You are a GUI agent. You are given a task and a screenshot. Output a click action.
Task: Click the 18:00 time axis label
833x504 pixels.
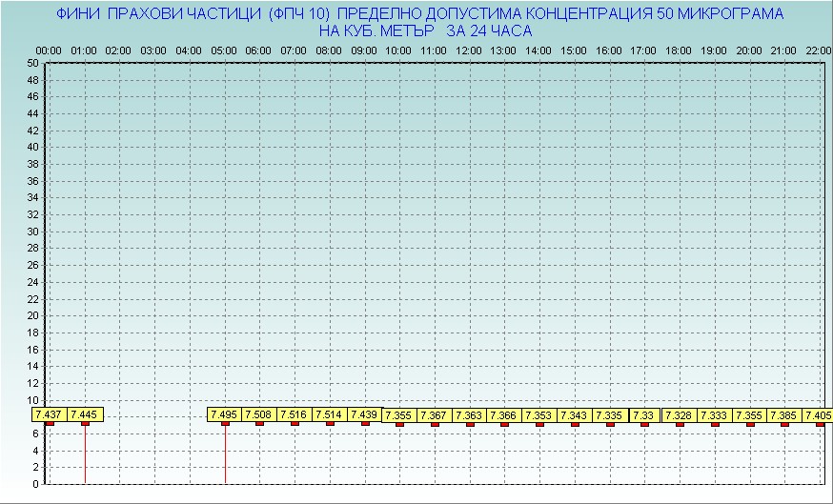(679, 50)
